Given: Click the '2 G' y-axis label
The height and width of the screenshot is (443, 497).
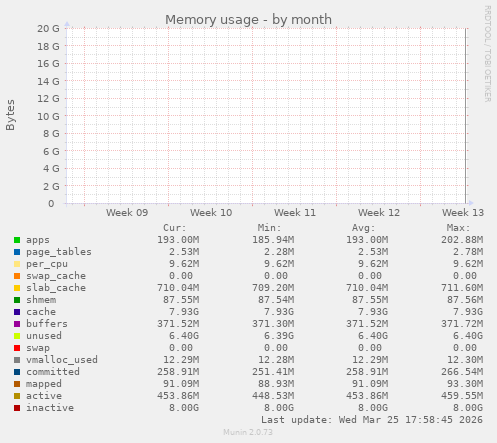Looking at the screenshot, I should (x=51, y=187).
